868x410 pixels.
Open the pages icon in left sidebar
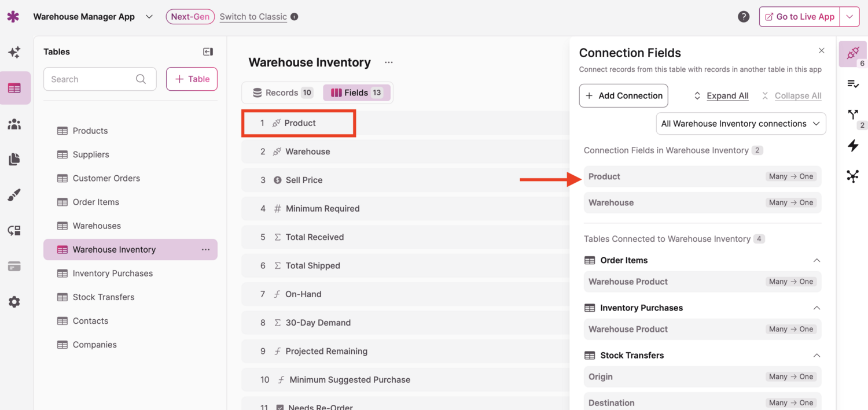pyautogui.click(x=14, y=160)
